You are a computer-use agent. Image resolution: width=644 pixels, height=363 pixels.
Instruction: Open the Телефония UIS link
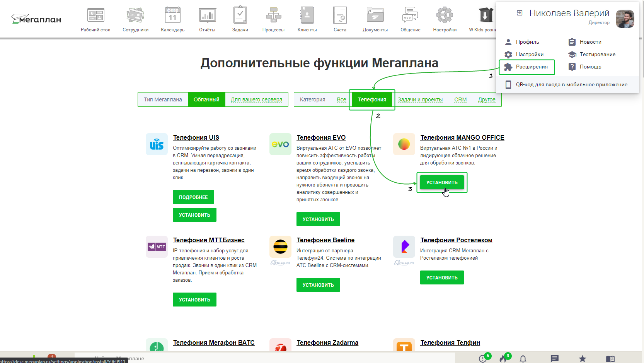pos(196,137)
